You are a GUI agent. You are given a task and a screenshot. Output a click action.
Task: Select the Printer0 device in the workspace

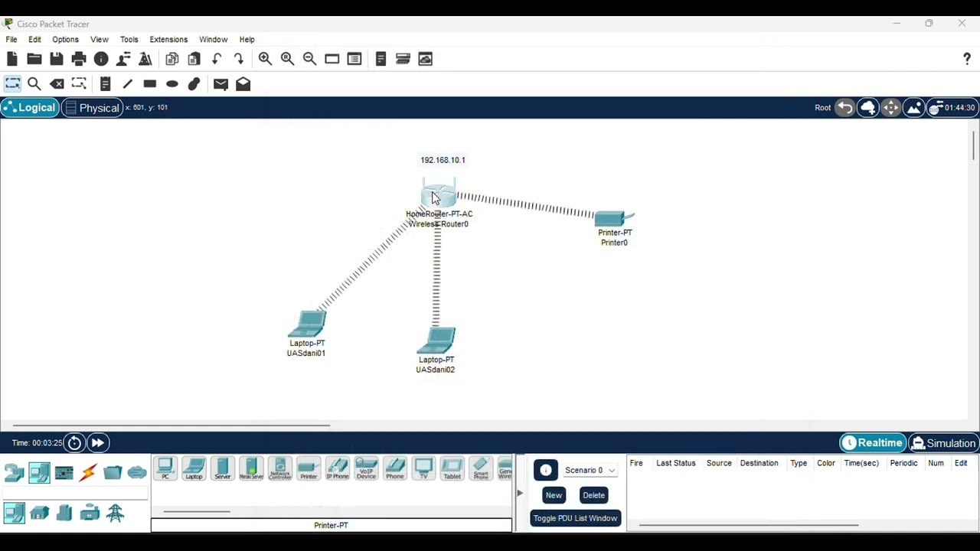[x=614, y=219]
